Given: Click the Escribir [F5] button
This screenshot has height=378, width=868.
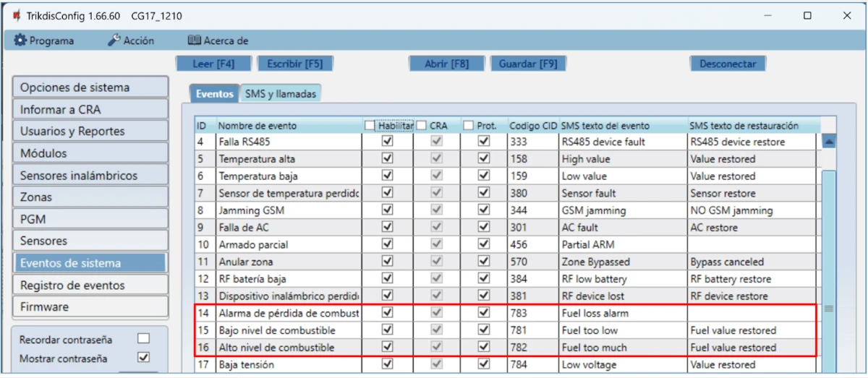Looking at the screenshot, I should 294,64.
